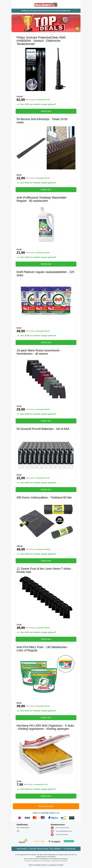Click the green arrow on Top 10 banner
The height and width of the screenshot is (868, 92).
click(77, 29)
